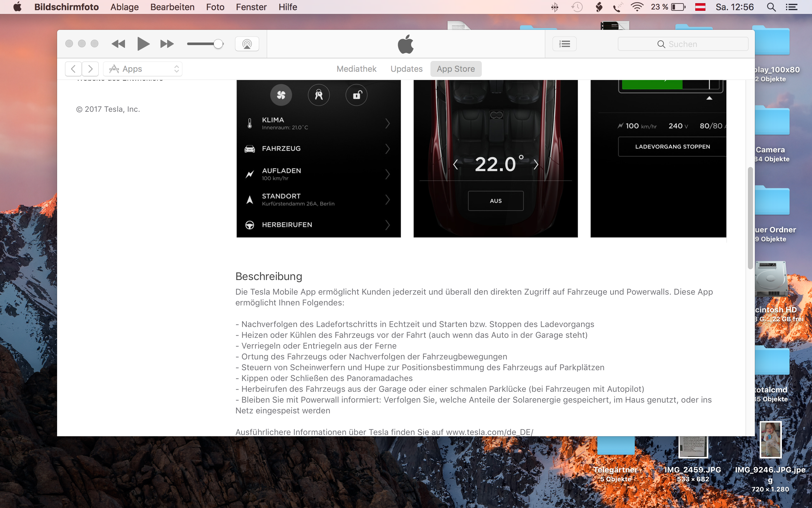Open the KLIMA row chevron
The height and width of the screenshot is (508, 812).
tap(388, 123)
